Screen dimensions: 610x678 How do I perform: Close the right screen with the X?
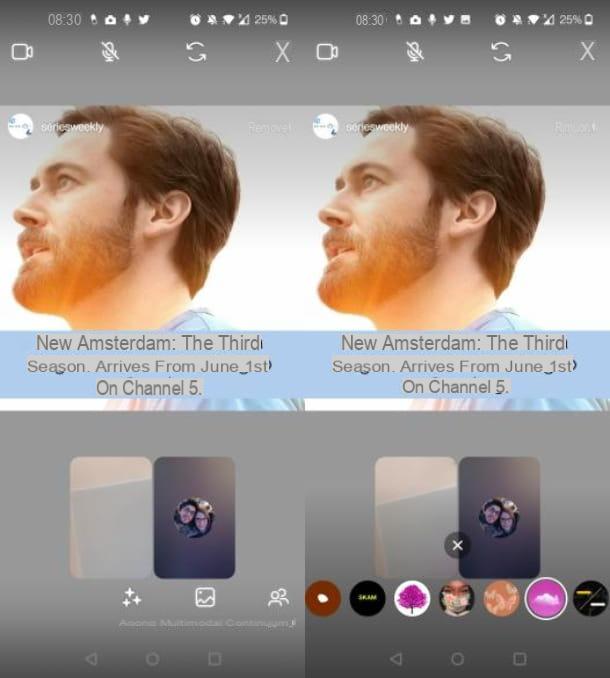click(587, 52)
